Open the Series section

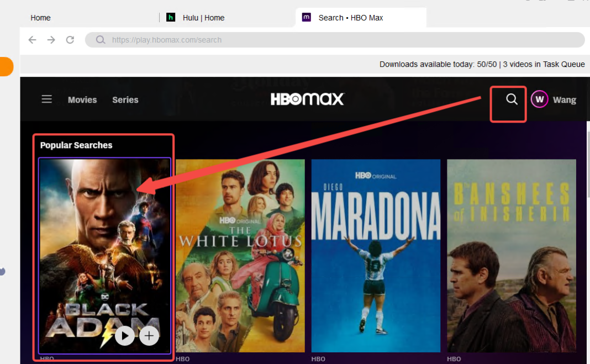tap(125, 99)
